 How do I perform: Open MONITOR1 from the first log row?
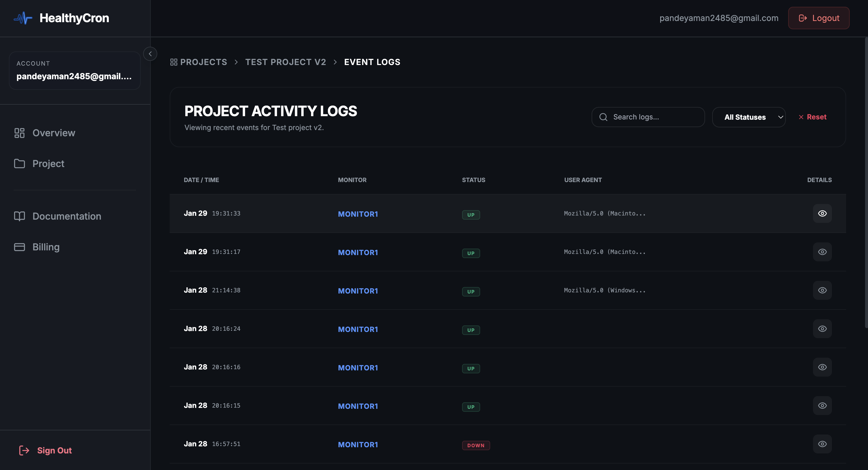tap(358, 214)
